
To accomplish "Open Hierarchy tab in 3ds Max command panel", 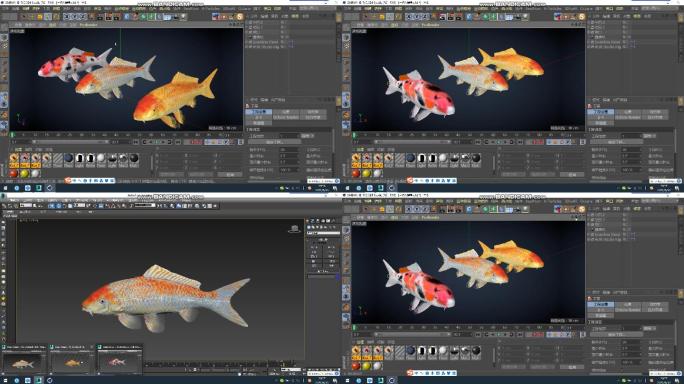I will pyautogui.click(x=319, y=221).
